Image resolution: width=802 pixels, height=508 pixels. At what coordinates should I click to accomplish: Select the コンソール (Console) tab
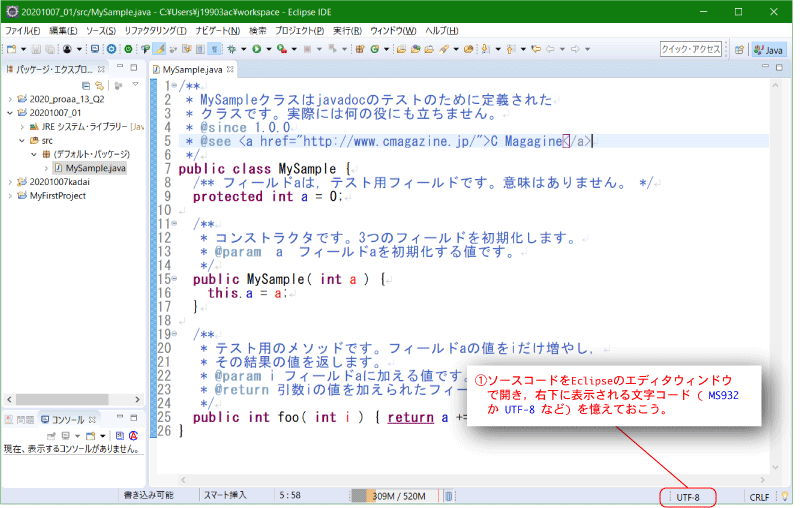68,419
